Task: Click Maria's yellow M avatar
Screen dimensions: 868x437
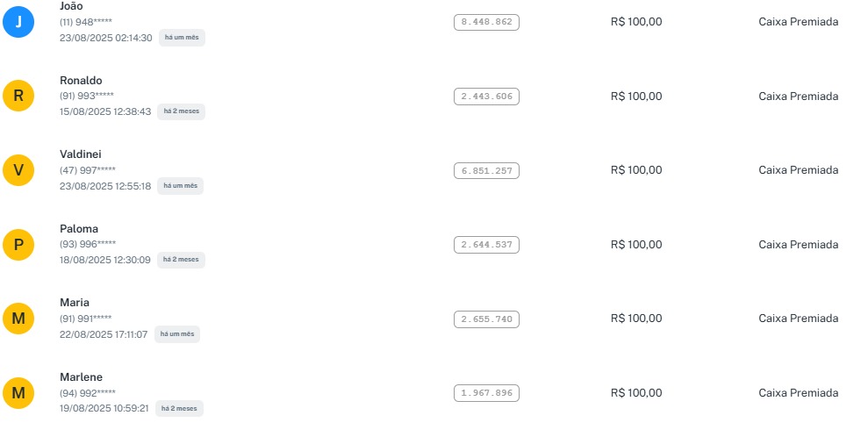Action: coord(18,319)
